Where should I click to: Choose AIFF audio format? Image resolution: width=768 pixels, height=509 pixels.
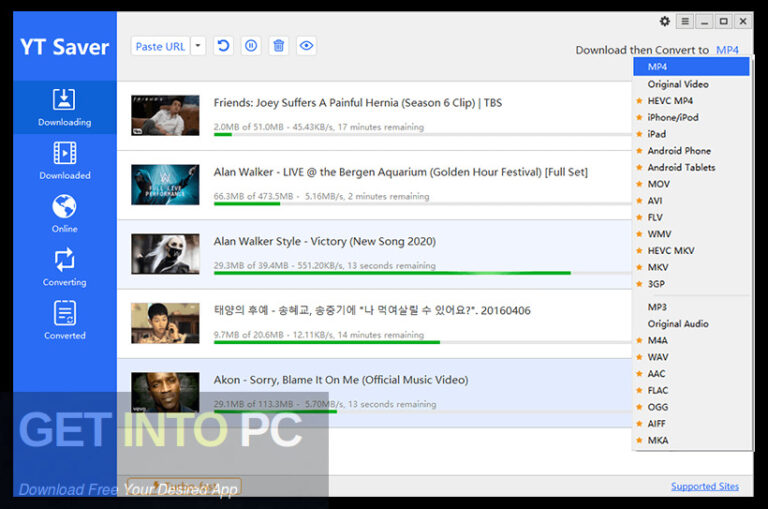click(x=691, y=423)
